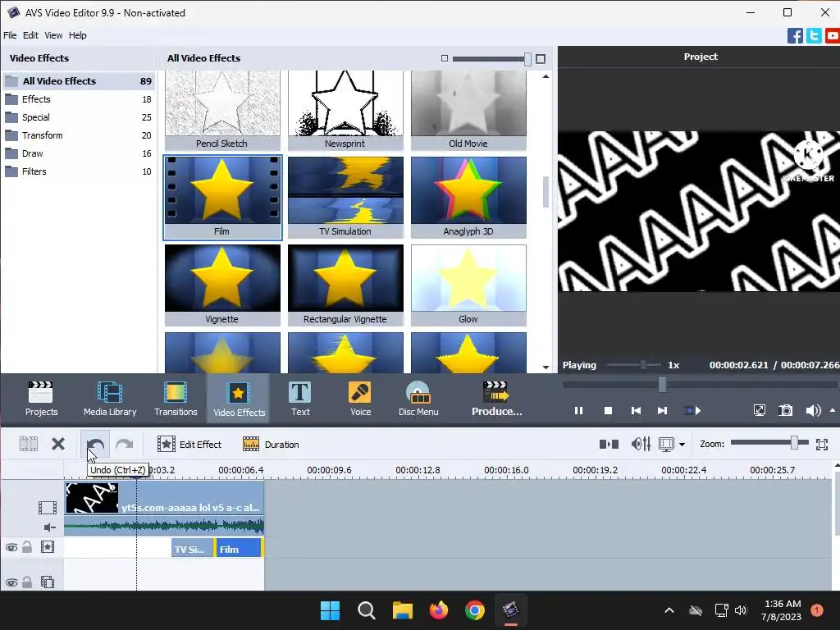
Task: Open the Media Library
Action: point(110,399)
